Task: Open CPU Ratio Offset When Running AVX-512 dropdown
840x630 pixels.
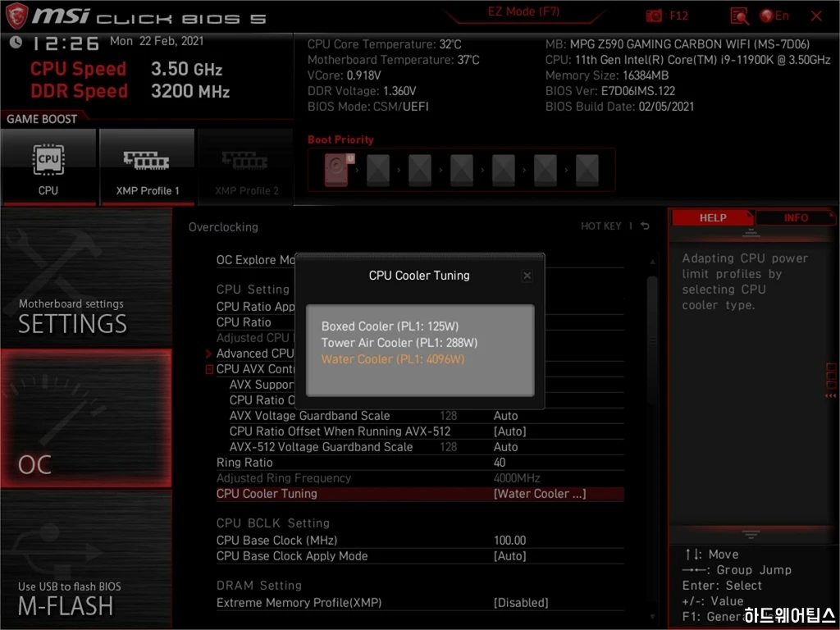Action: coord(509,431)
